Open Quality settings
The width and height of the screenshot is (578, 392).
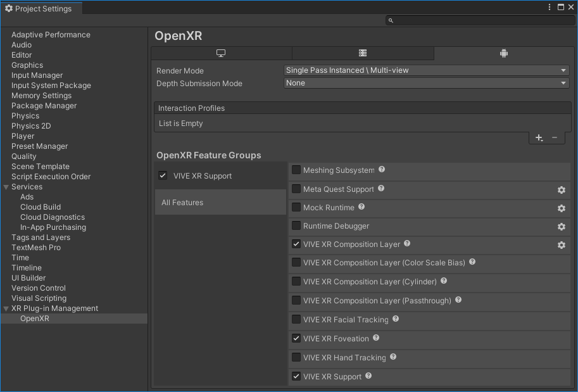tap(24, 156)
